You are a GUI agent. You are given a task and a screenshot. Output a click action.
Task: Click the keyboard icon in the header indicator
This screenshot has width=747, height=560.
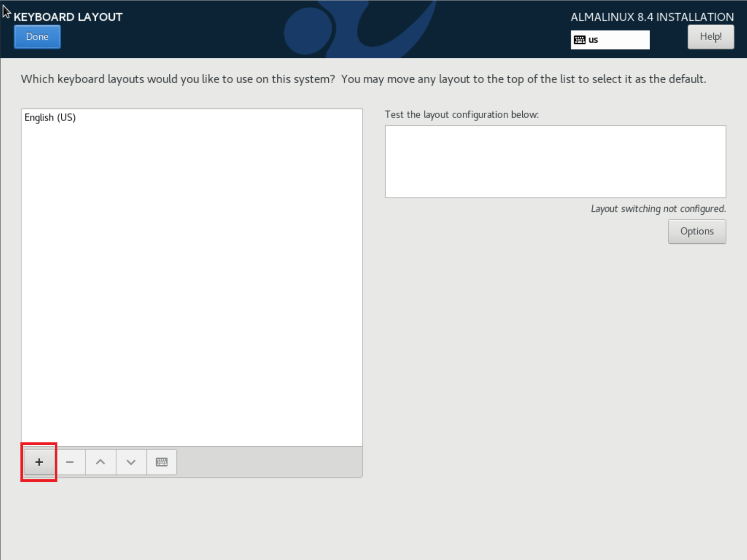pyautogui.click(x=579, y=40)
